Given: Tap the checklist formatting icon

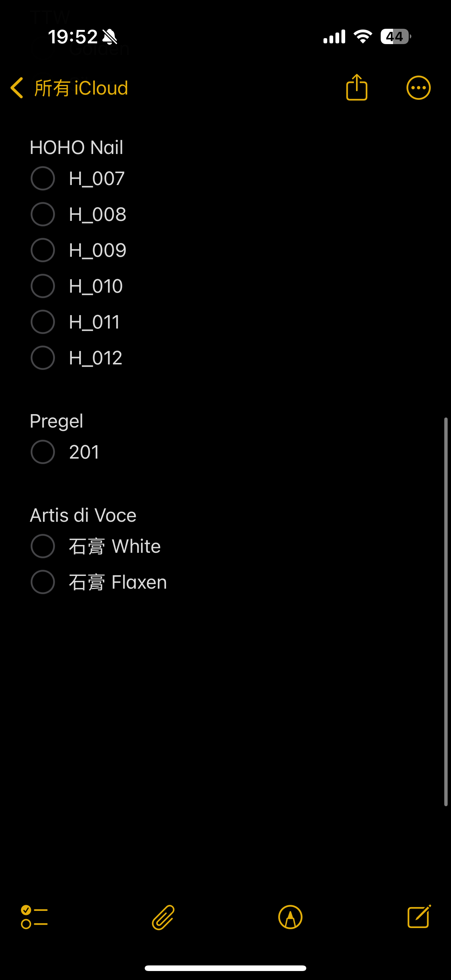Looking at the screenshot, I should [x=34, y=917].
